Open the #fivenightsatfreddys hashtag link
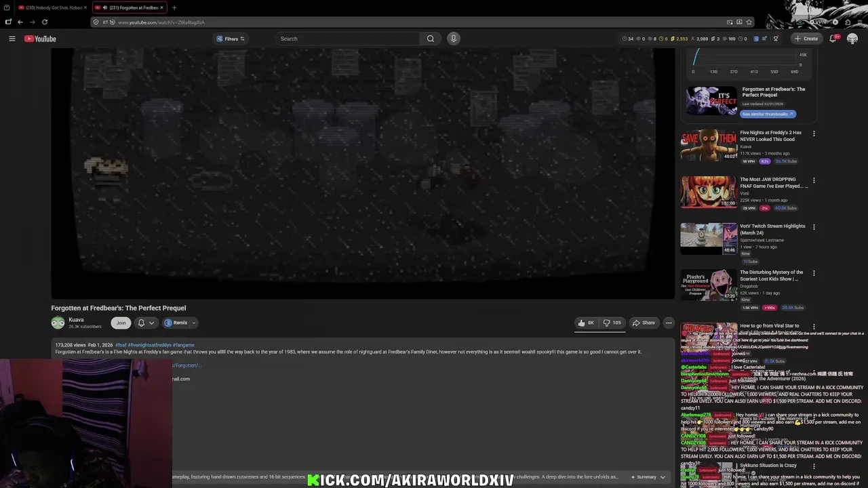 149,345
